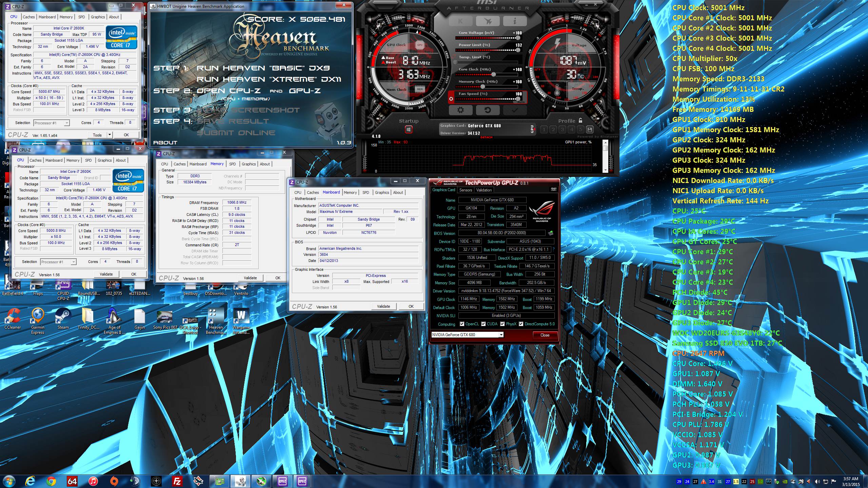Open SPD tab in memory CPU-Z window
The width and height of the screenshot is (868, 488).
(x=232, y=164)
